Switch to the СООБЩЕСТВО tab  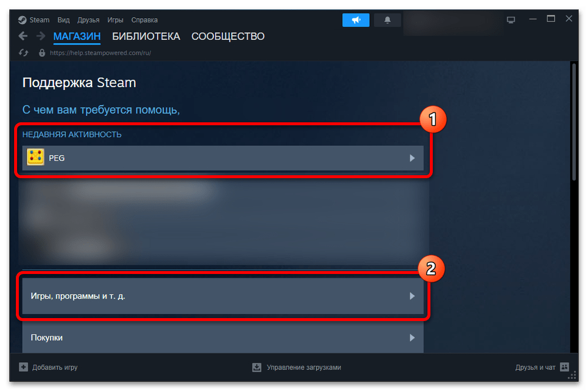click(x=228, y=36)
